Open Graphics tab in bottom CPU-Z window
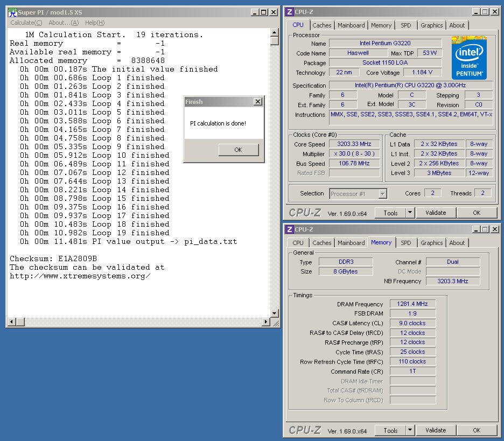The image size is (504, 441). click(431, 243)
